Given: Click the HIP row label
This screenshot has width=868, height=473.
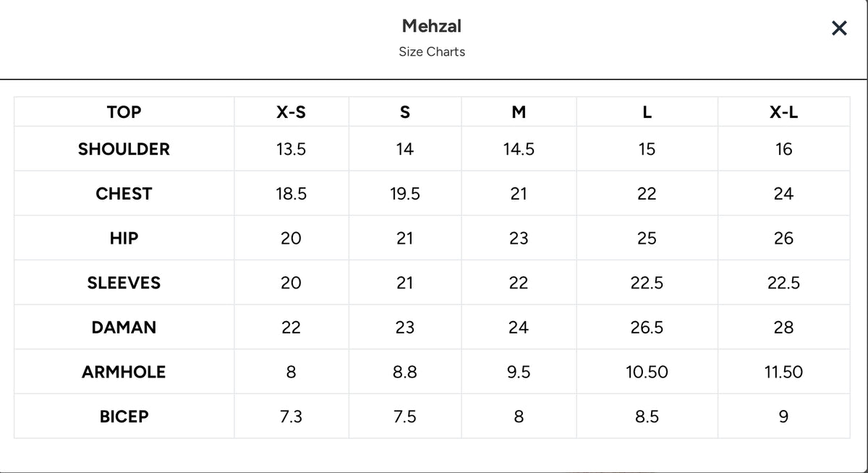Looking at the screenshot, I should 124,238.
